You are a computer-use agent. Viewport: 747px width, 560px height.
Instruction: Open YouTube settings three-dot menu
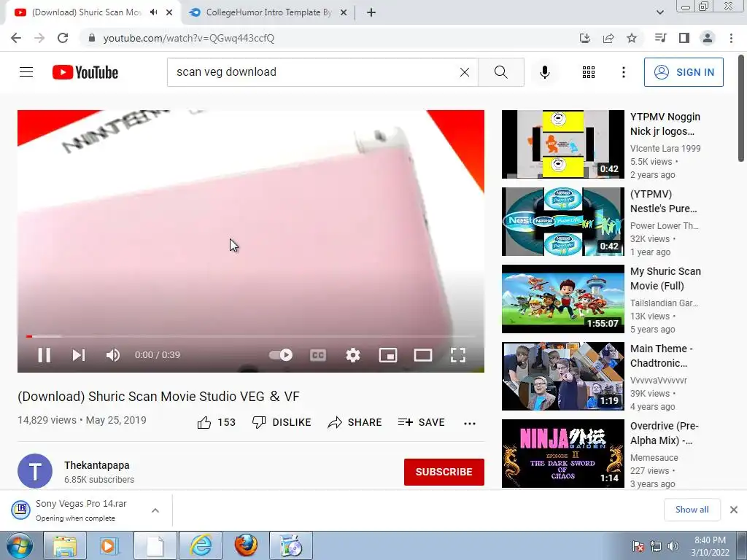tap(623, 72)
